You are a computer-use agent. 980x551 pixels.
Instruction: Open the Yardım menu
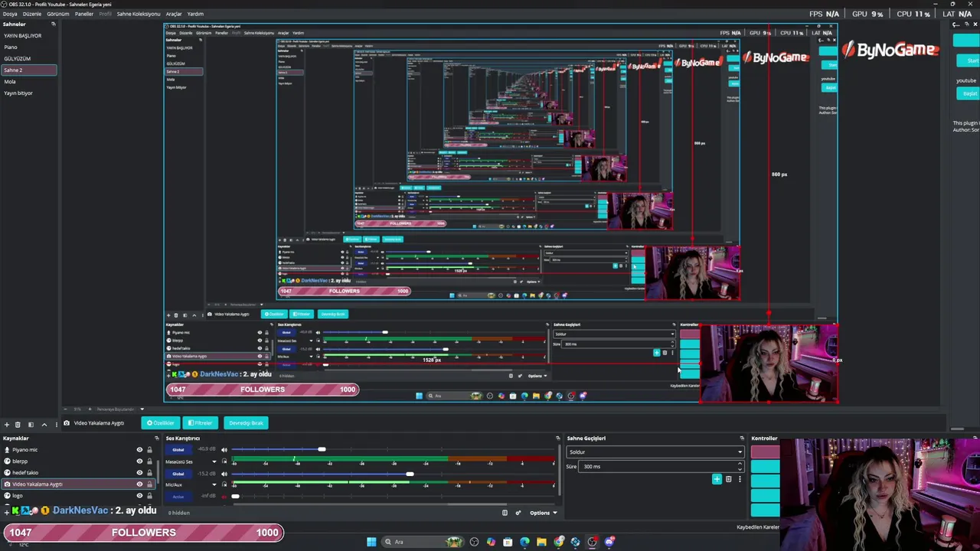[x=195, y=14]
